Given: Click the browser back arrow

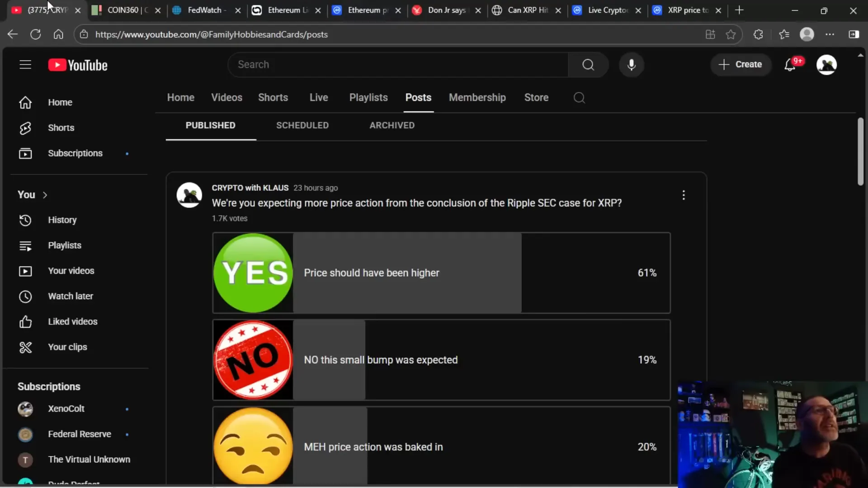Looking at the screenshot, I should coord(13,34).
